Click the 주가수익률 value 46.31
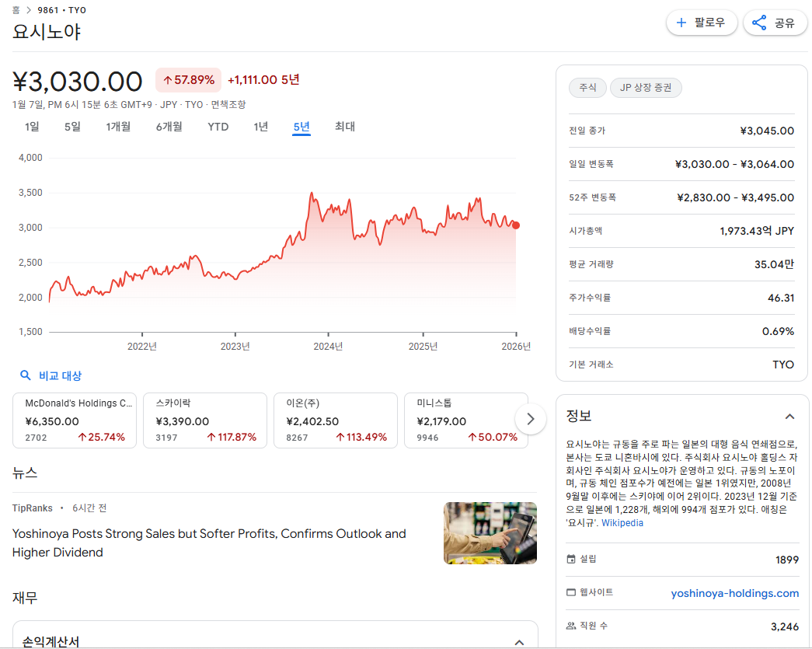The width and height of the screenshot is (812, 649). pyautogui.click(x=781, y=298)
